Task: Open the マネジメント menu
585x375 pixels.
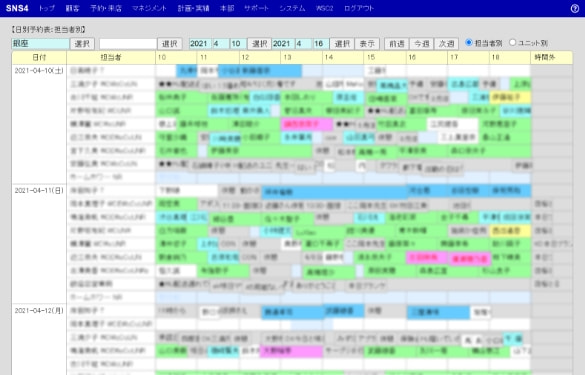Action: click(149, 8)
